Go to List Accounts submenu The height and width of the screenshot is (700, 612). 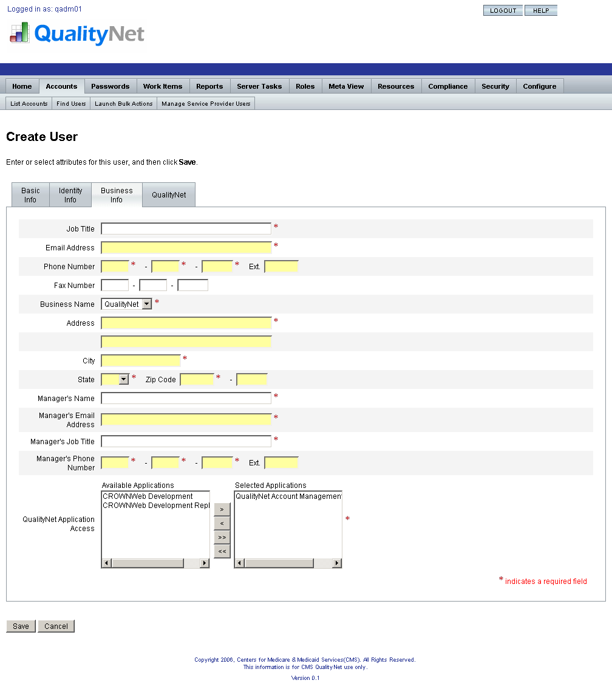(29, 103)
